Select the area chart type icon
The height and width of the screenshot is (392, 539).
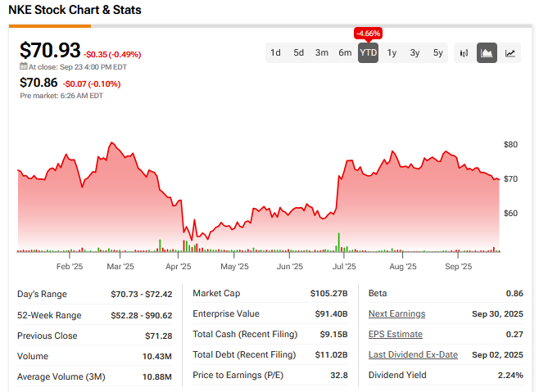(x=487, y=53)
